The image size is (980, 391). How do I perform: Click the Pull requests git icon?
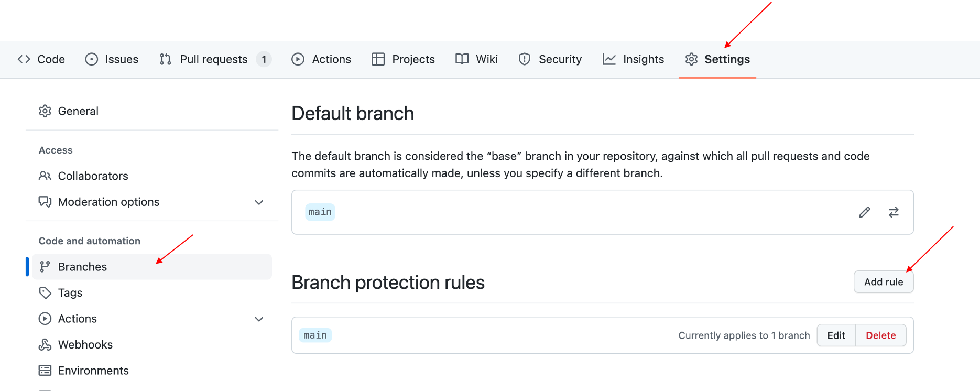point(166,59)
